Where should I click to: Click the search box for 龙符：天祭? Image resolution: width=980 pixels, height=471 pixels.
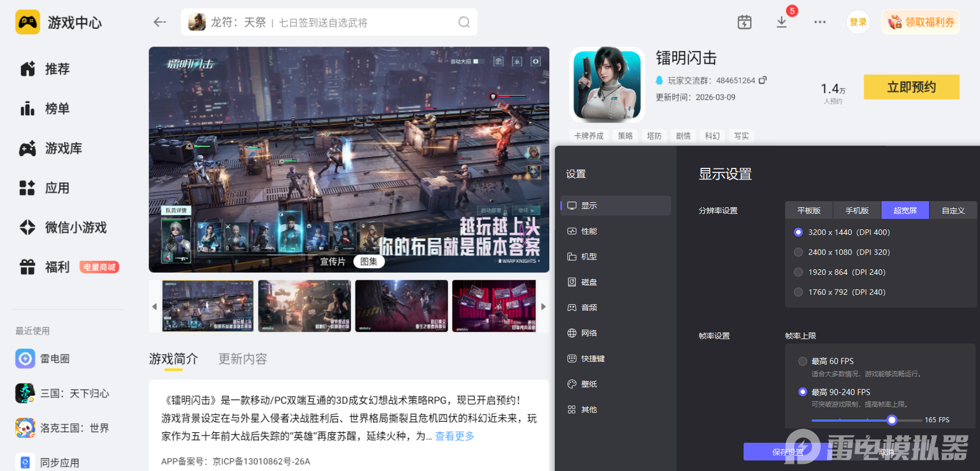329,22
